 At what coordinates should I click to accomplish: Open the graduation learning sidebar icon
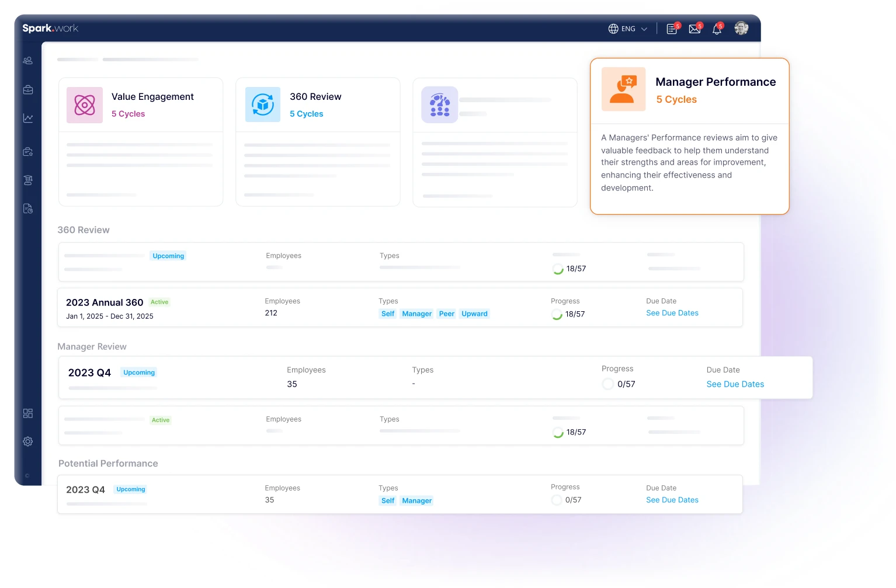click(x=27, y=180)
